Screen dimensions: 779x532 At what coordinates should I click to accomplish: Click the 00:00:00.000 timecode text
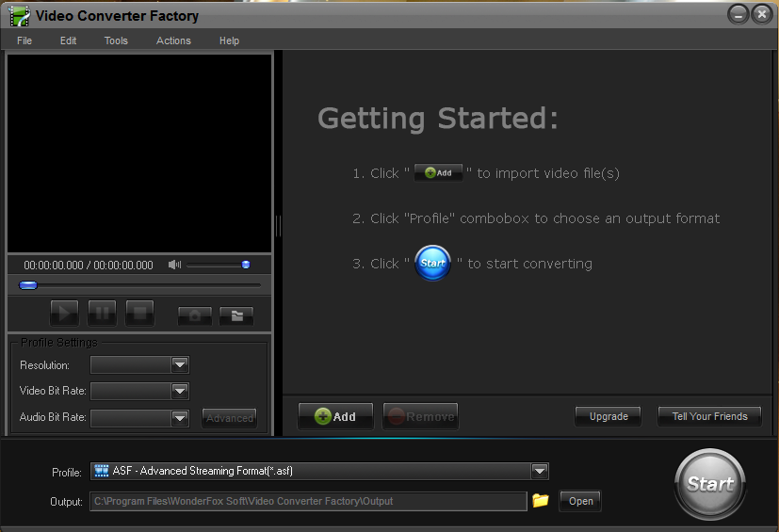89,266
